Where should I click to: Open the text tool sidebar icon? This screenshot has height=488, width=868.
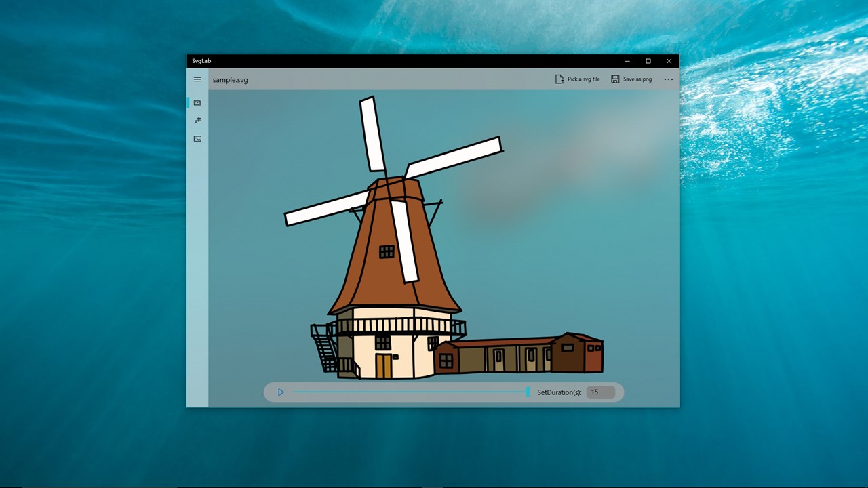tap(197, 121)
